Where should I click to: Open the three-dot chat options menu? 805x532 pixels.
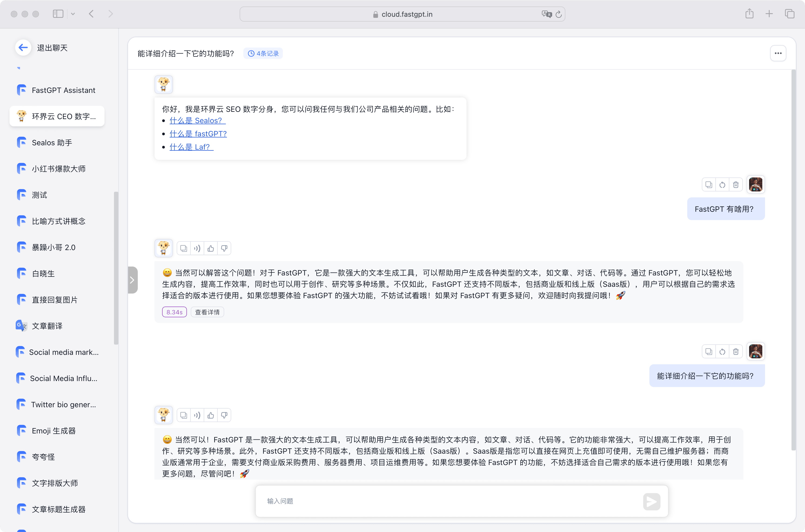click(x=778, y=53)
